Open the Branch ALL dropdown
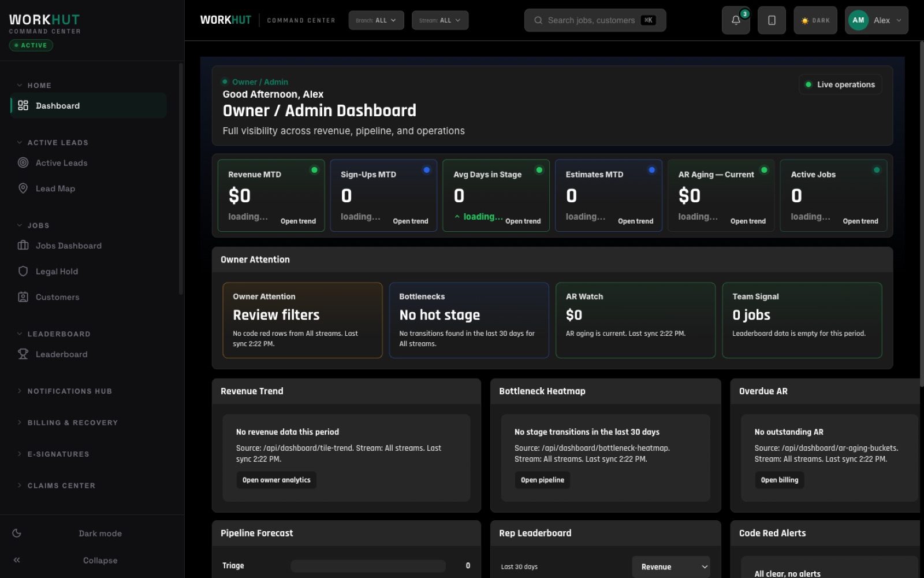Image resolution: width=924 pixels, height=578 pixels. tap(376, 20)
